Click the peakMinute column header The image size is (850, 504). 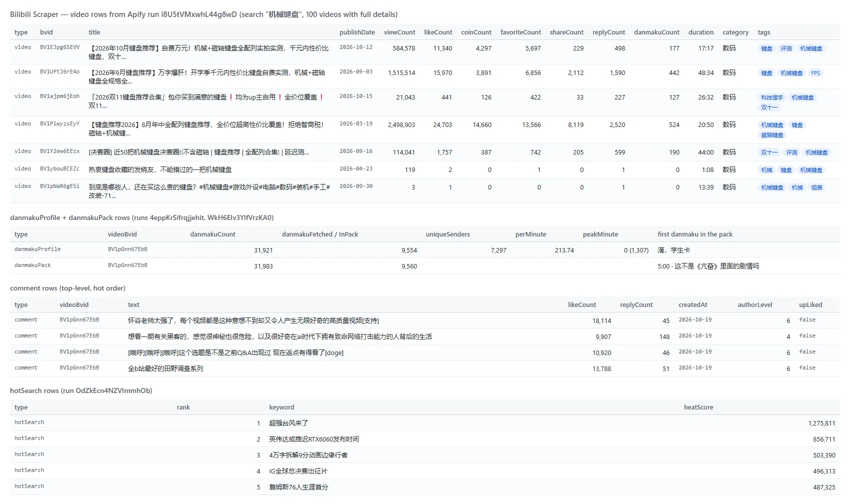[x=600, y=234]
